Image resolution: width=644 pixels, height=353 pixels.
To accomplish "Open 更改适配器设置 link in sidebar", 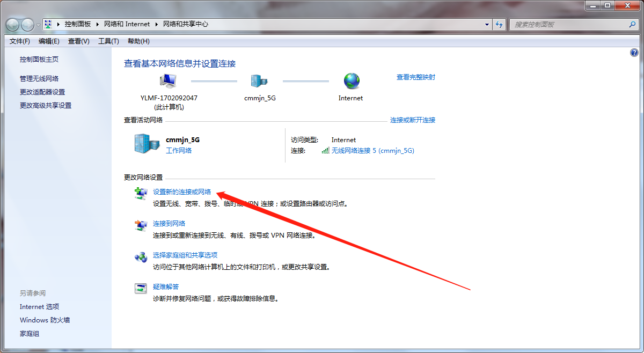I will [42, 92].
